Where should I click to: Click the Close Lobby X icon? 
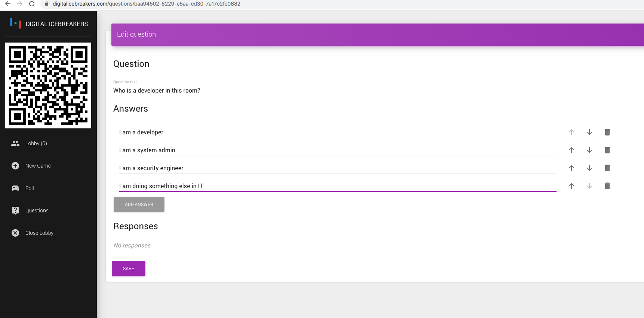click(x=15, y=233)
